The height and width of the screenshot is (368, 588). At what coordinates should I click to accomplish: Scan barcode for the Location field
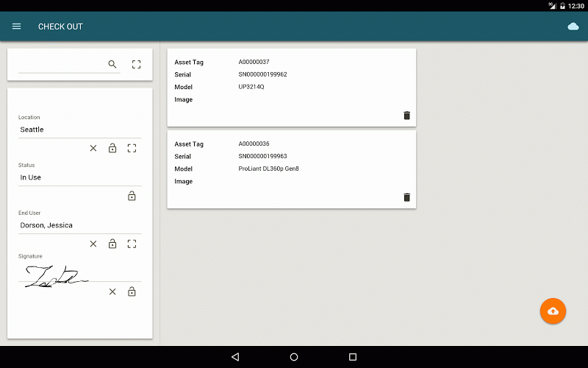point(132,149)
